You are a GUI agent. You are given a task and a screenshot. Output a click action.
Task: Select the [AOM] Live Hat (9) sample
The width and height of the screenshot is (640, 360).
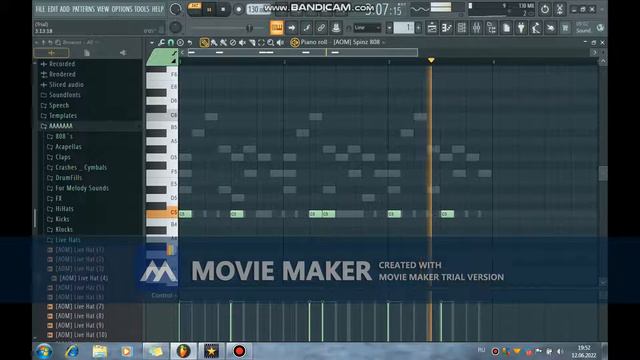[x=80, y=325]
